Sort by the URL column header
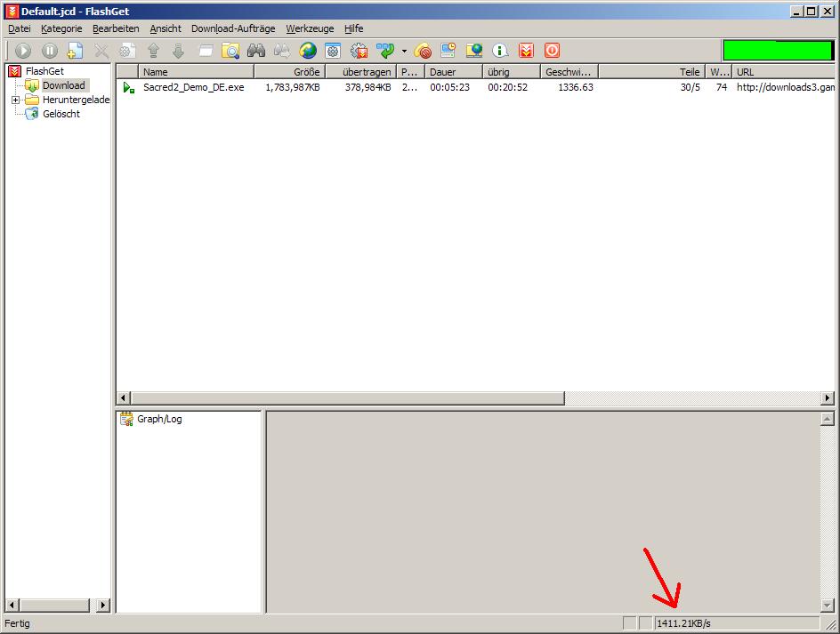The width and height of the screenshot is (840, 634). [784, 72]
